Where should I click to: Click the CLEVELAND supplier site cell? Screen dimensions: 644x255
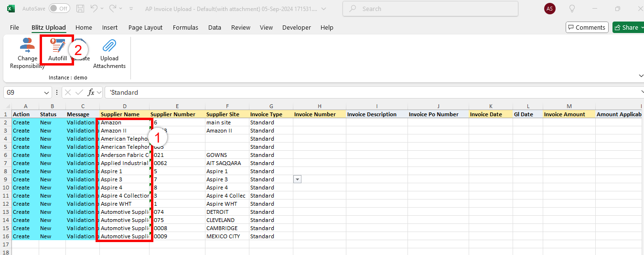(227, 220)
